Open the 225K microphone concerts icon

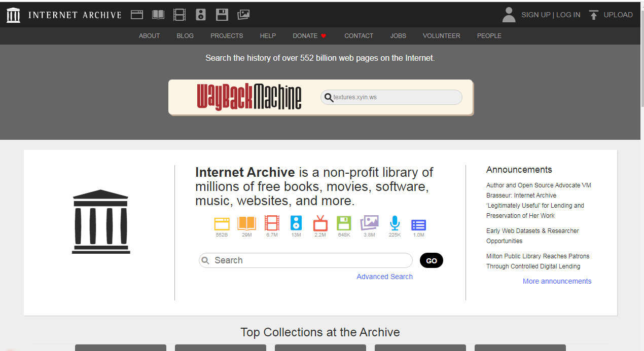pyautogui.click(x=395, y=223)
